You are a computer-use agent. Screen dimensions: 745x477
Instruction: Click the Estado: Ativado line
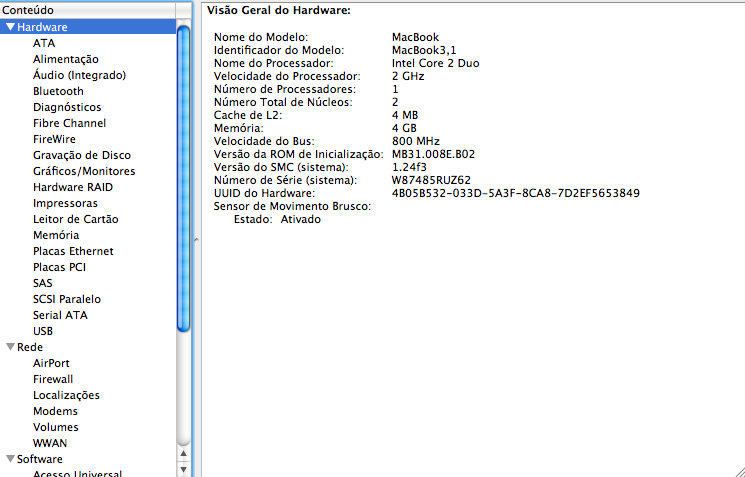point(277,219)
